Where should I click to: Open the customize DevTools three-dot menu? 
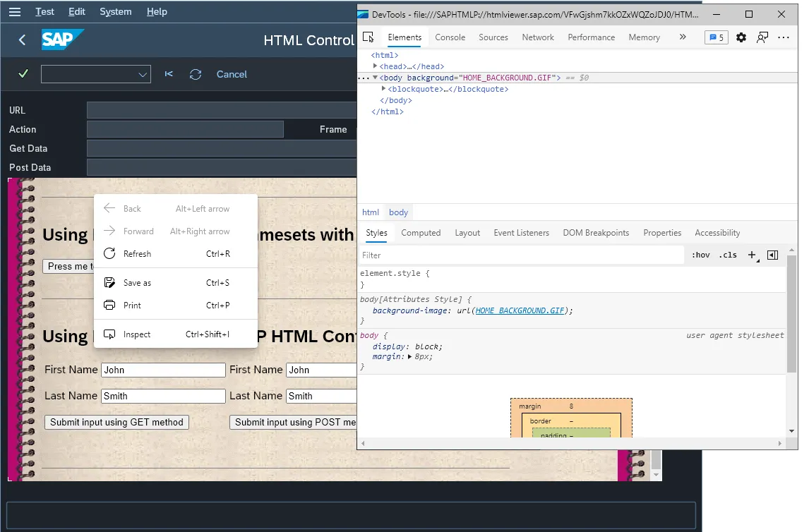pos(784,37)
